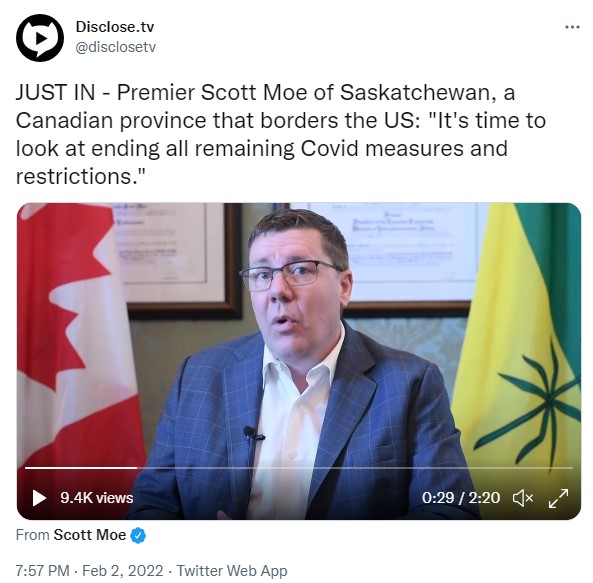The height and width of the screenshot is (583, 593).
Task: Click the blue verified badge by Scott Moe
Action: point(138,535)
